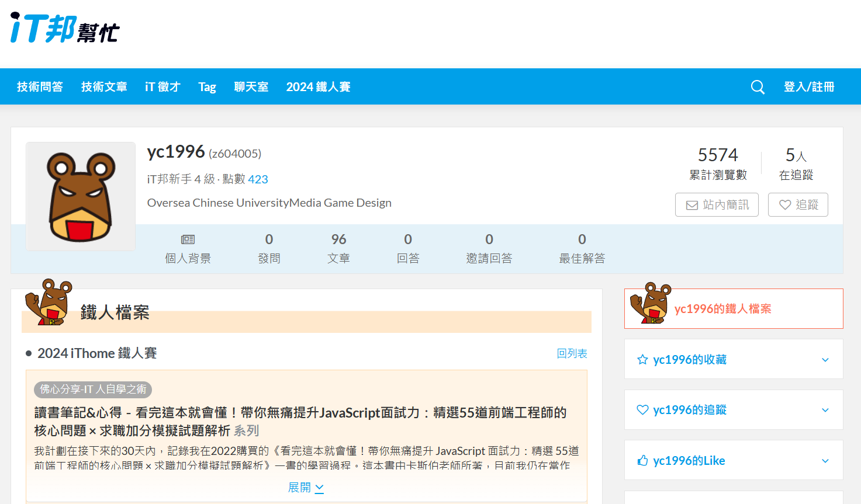Click the username yc1996 heading
The width and height of the screenshot is (861, 504).
(x=176, y=152)
